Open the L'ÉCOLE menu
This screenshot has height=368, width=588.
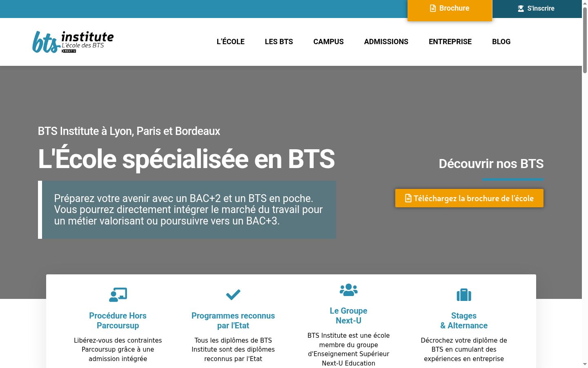point(231,42)
